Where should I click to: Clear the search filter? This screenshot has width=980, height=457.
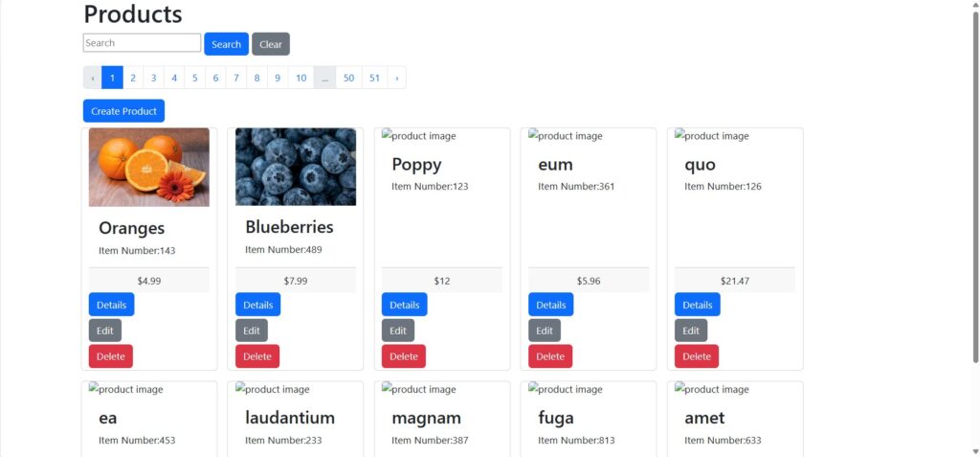click(271, 44)
